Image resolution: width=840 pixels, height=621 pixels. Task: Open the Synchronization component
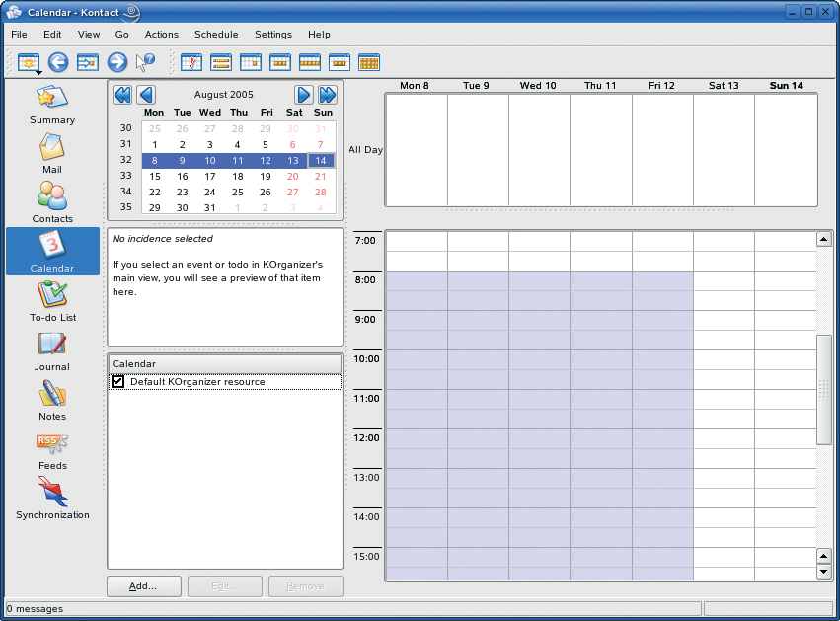point(52,500)
